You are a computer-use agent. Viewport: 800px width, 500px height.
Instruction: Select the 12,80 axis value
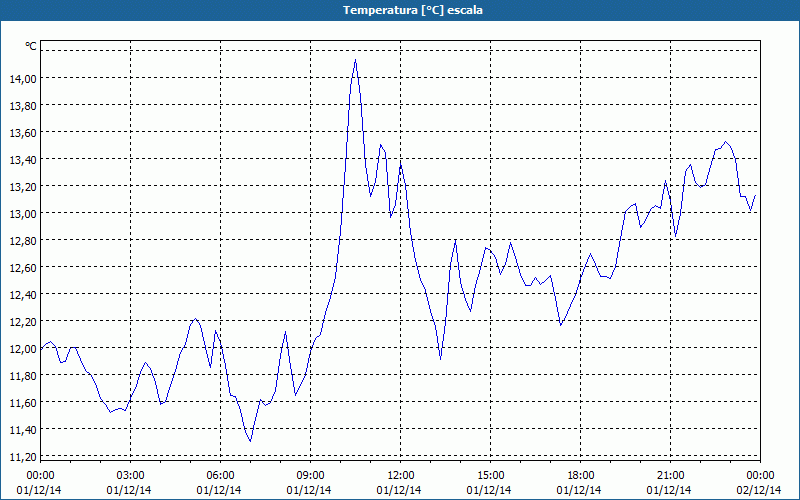pos(23,240)
